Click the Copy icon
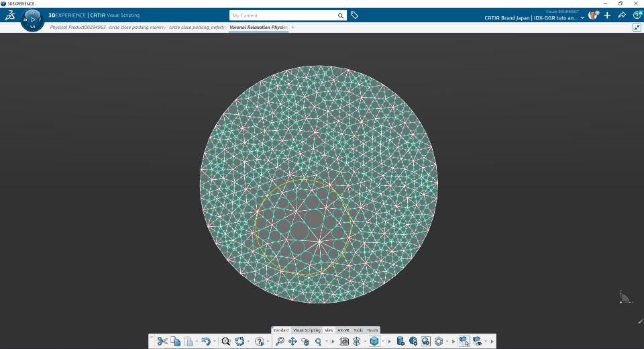 pos(175,341)
